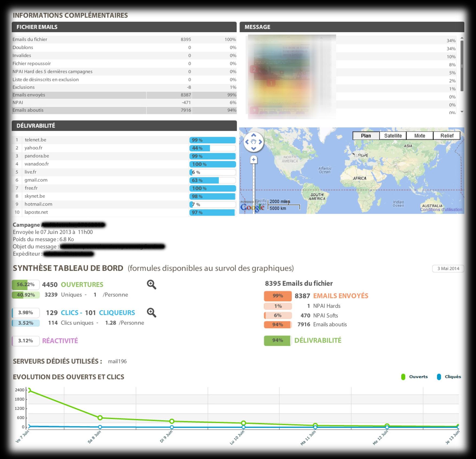Click the FICHIER EMAILS panel header
This screenshot has height=459, width=476.
pyautogui.click(x=124, y=27)
